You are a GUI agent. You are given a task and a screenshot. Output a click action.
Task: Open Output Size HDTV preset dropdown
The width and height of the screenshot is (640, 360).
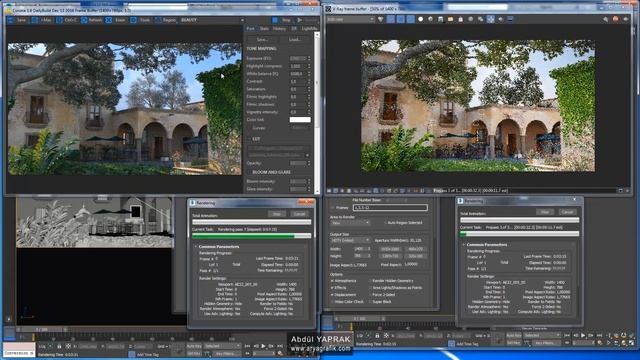[x=350, y=240]
